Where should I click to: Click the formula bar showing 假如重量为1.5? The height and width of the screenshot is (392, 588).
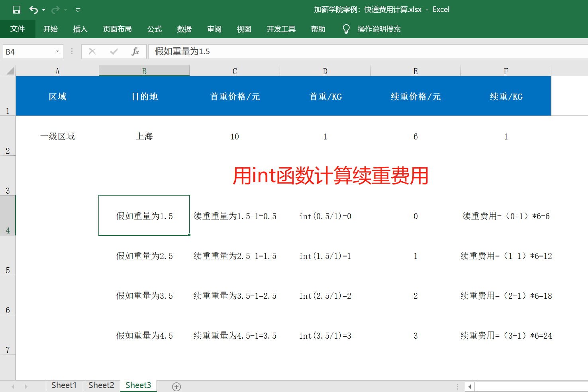(x=368, y=51)
